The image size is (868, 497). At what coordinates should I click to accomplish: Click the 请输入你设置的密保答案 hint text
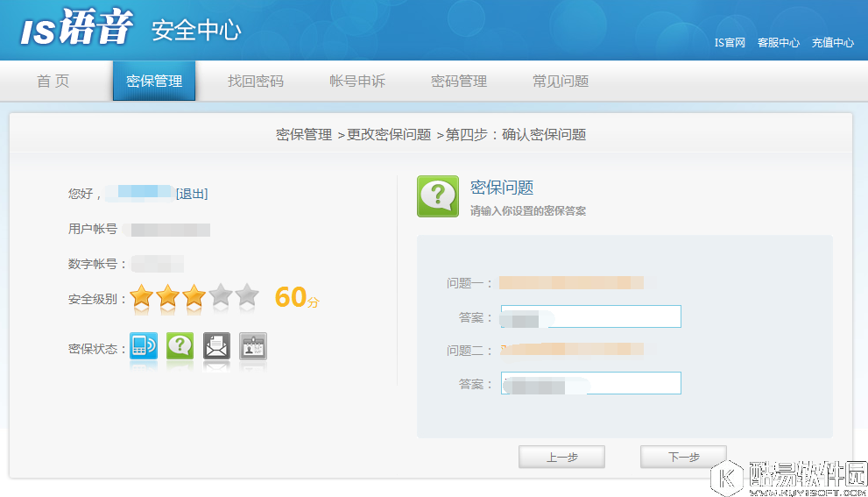pyautogui.click(x=528, y=211)
